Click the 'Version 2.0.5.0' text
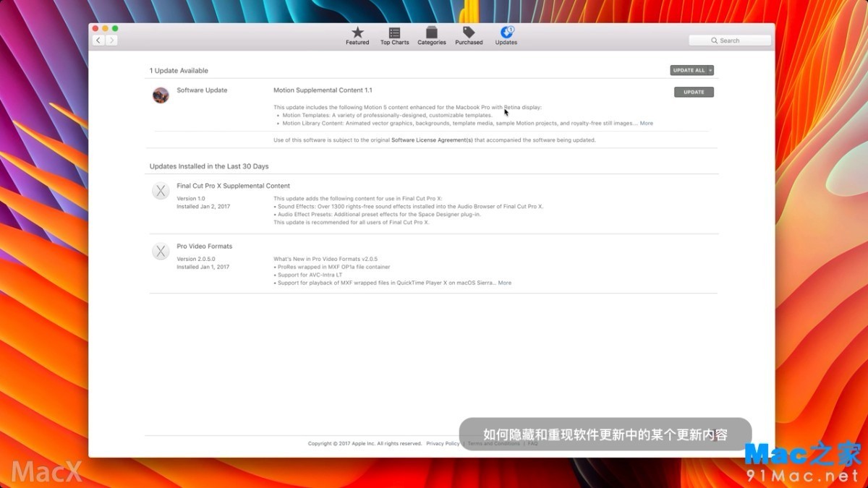Viewport: 868px width, 488px height. (196, 259)
